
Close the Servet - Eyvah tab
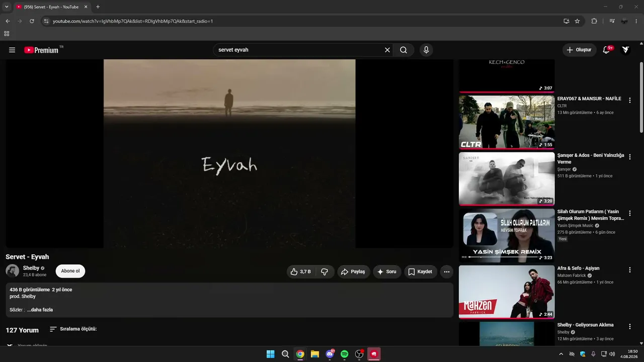(x=86, y=7)
